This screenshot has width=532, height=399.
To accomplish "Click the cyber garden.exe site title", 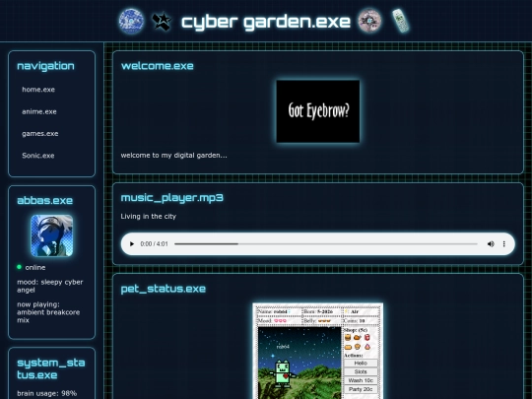I will [x=266, y=22].
